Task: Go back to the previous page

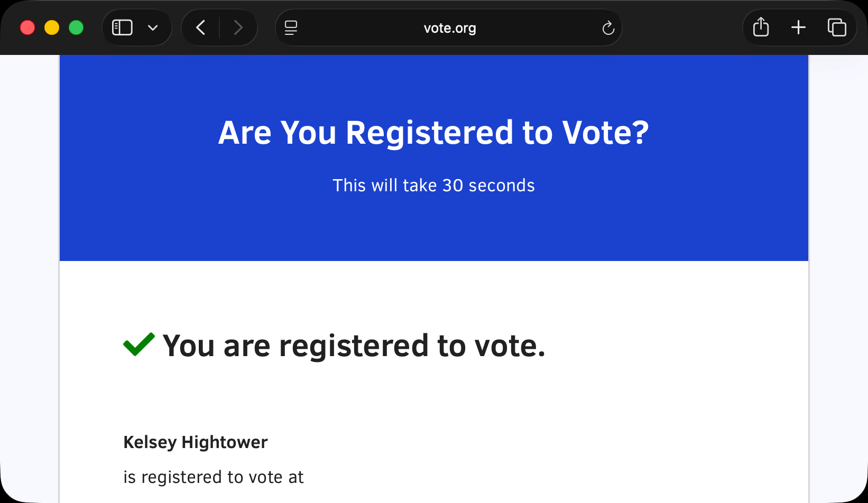Action: [x=201, y=27]
